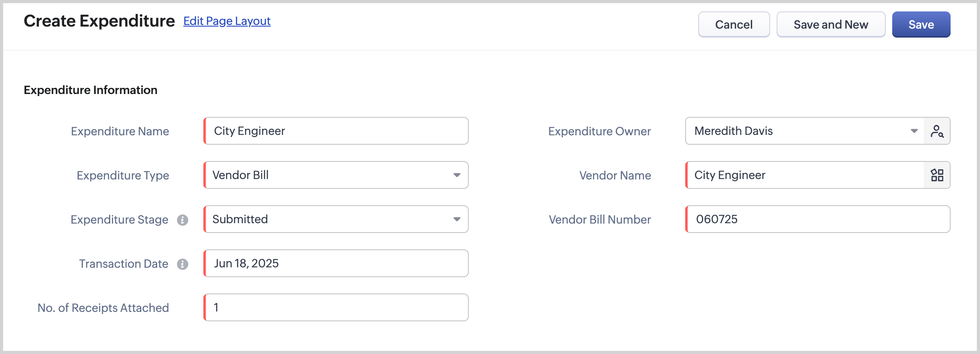Cancel the expenditure creation

point(733,25)
